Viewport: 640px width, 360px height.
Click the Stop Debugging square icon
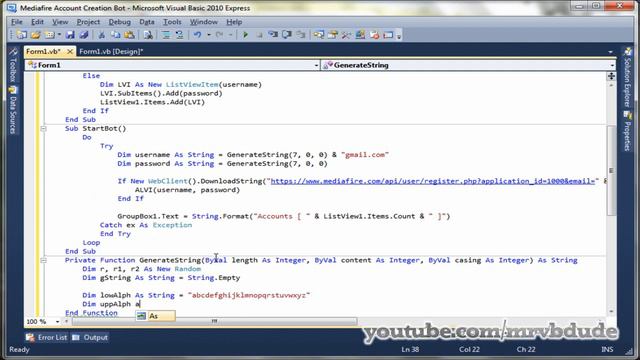pyautogui.click(x=259, y=35)
